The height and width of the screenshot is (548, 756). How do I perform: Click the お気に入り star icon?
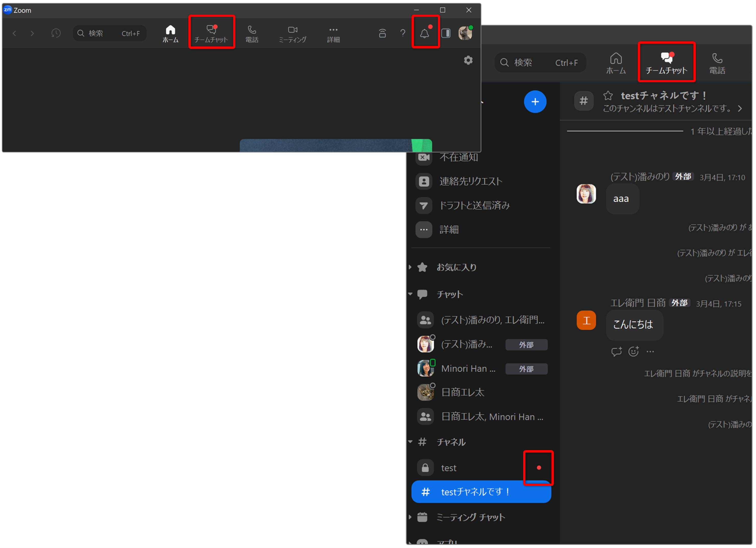422,267
